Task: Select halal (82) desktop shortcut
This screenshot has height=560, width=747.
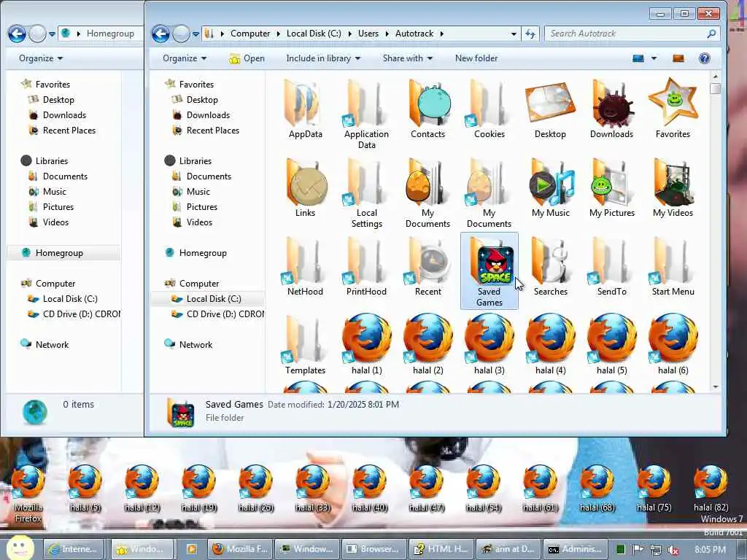Action: coord(711,488)
